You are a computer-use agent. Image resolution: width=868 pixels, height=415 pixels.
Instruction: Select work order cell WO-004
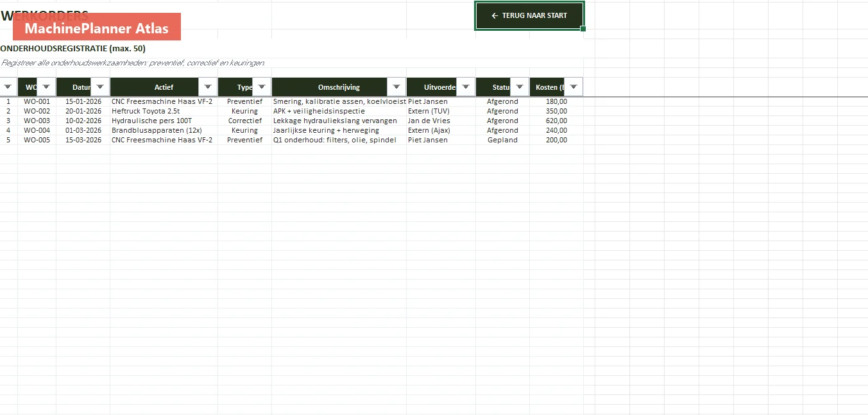click(37, 130)
